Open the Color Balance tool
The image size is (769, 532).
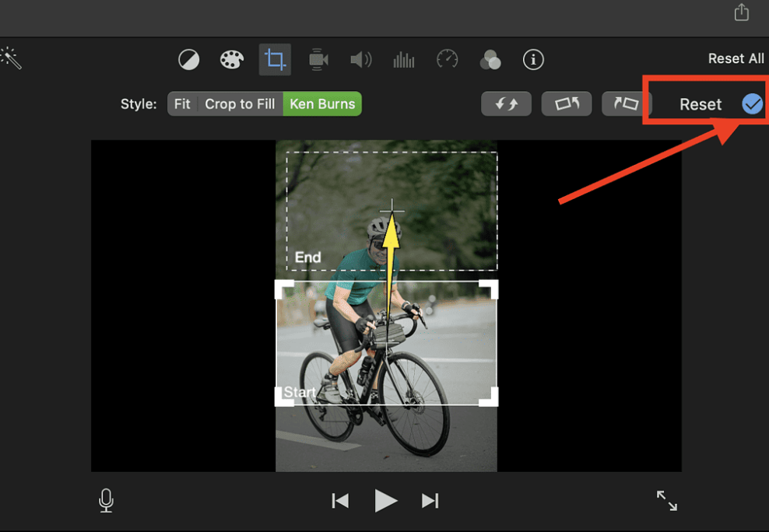188,59
